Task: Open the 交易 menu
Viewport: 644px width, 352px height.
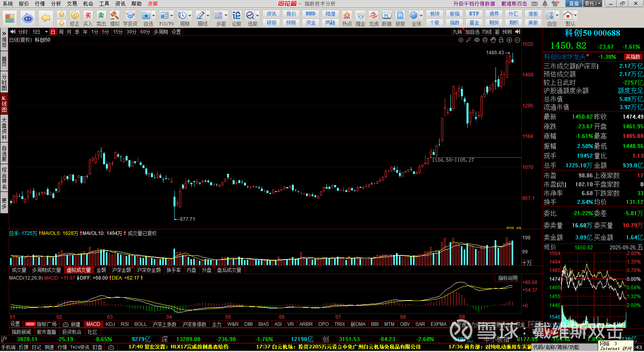Action: click(72, 4)
